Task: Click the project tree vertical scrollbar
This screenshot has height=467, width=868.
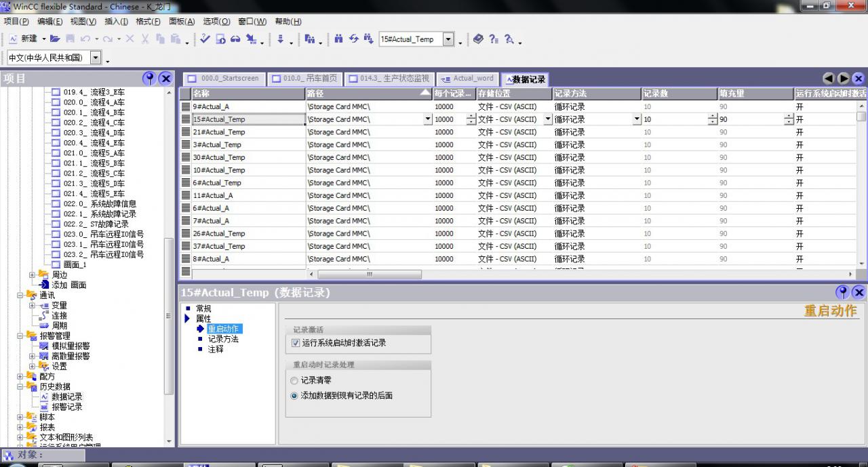Action: click(170, 315)
